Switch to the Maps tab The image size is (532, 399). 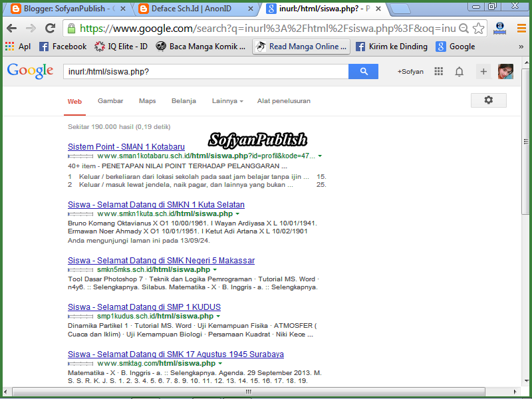[147, 101]
